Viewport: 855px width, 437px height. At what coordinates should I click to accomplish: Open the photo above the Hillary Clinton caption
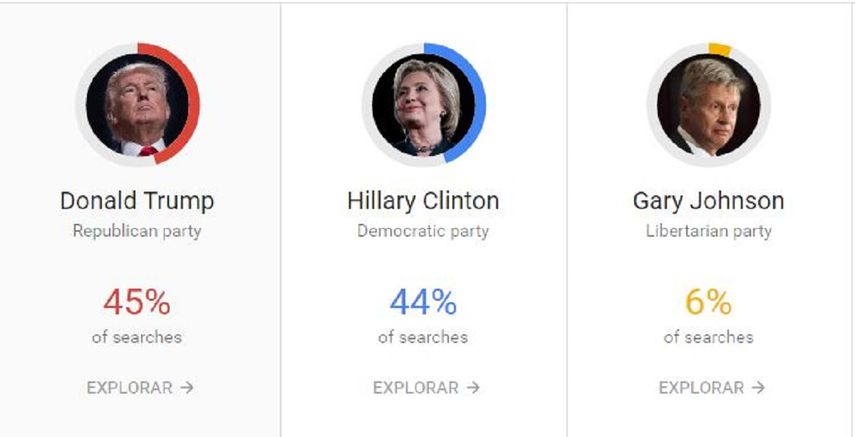coord(422,105)
